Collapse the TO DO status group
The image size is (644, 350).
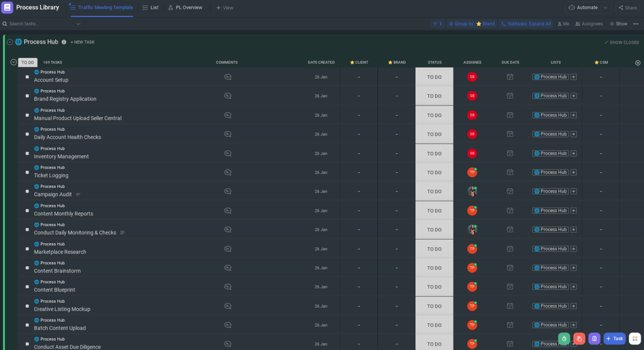click(13, 62)
